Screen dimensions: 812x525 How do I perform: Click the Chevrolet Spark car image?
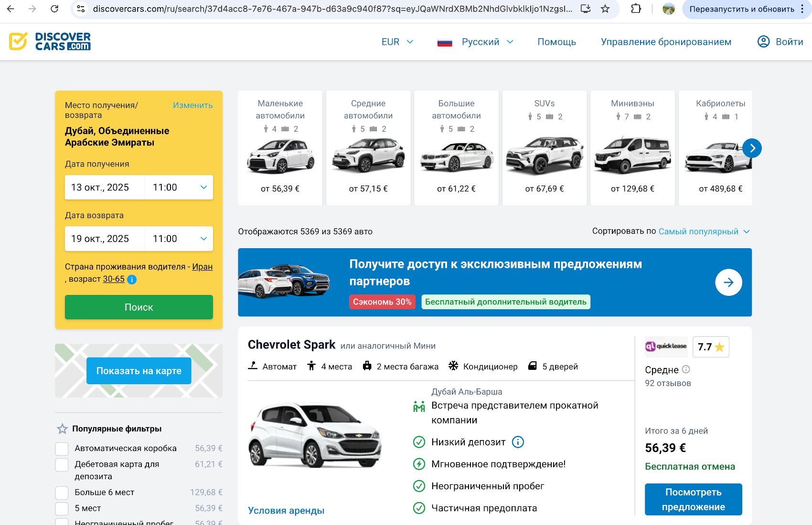[315, 434]
